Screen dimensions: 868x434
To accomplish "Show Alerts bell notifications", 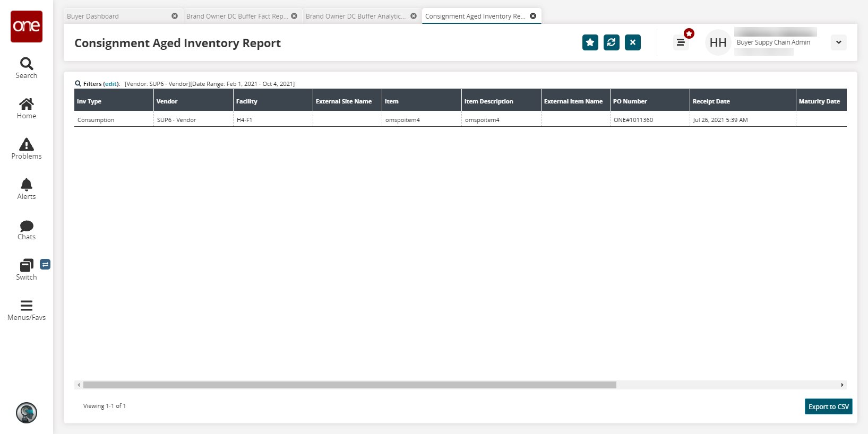I will (x=27, y=189).
